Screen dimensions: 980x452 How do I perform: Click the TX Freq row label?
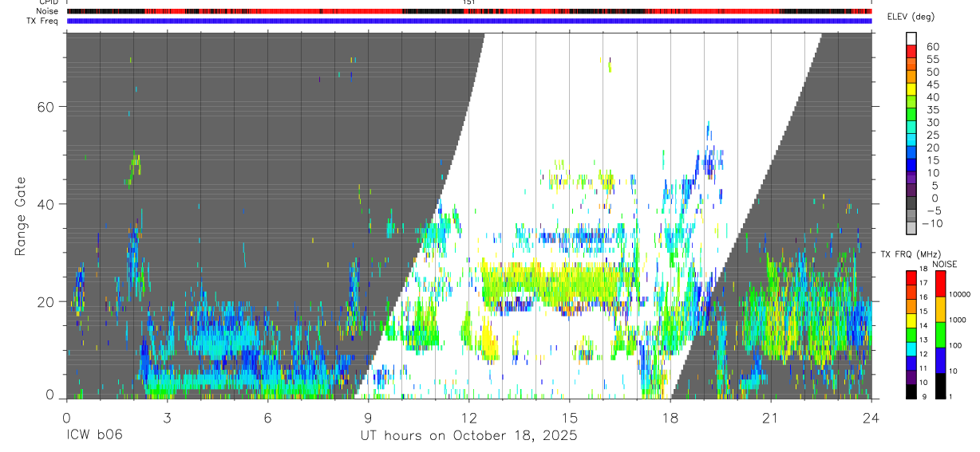44,21
